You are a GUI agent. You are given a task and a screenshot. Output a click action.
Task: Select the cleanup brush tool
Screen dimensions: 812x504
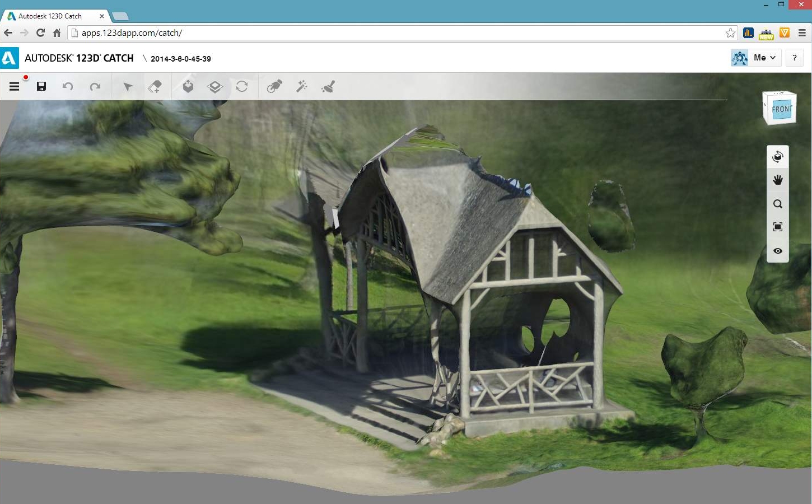(x=328, y=86)
